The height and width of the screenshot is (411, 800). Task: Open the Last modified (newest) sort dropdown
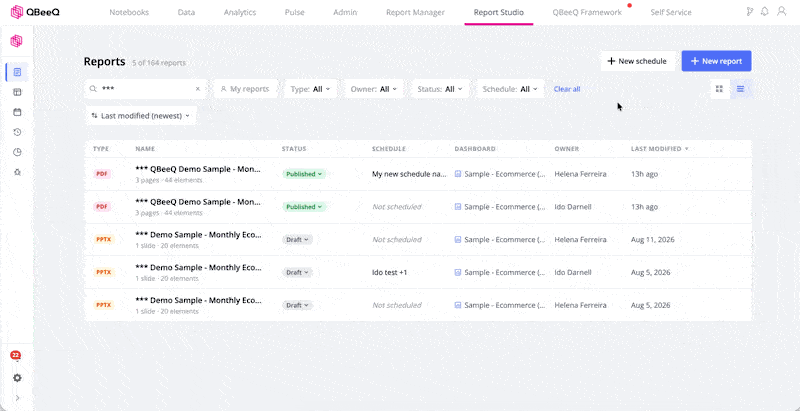pyautogui.click(x=140, y=116)
